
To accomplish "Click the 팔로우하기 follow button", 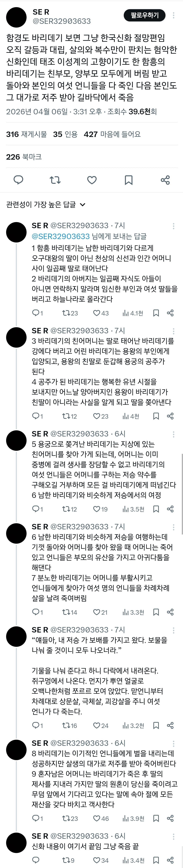I will [145, 15].
